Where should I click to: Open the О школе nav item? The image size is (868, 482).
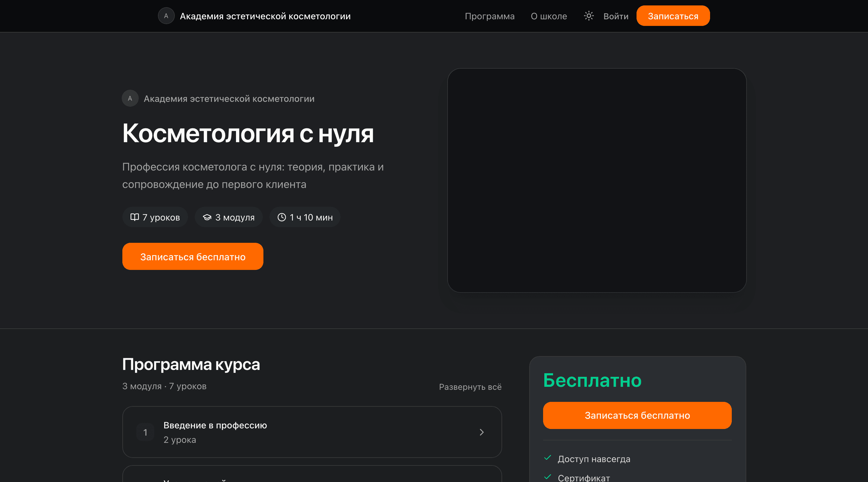coord(549,16)
